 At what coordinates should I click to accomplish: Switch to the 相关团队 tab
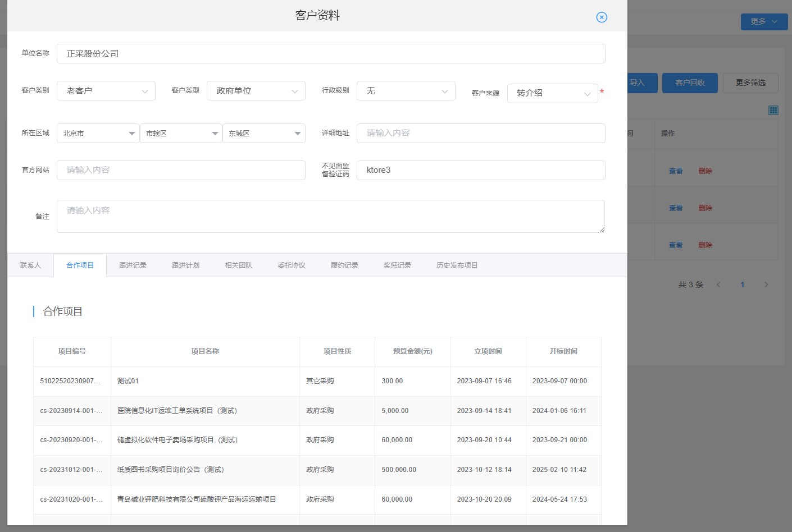238,265
